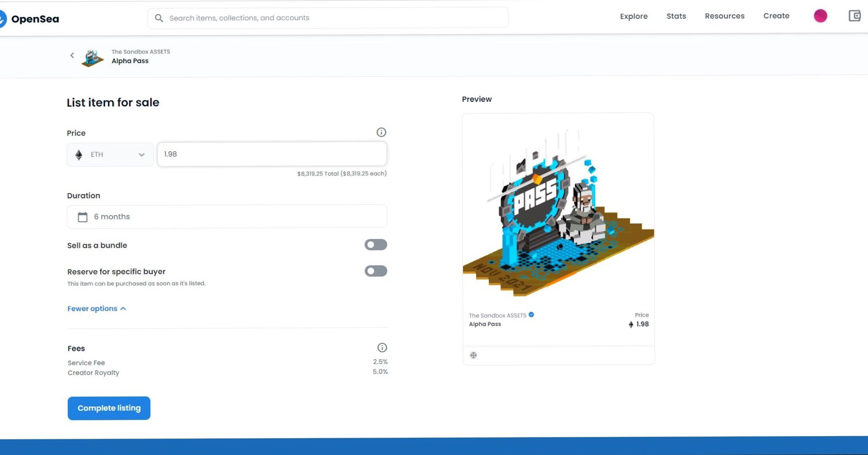Click the Alpha Pass name in preview card
This screenshot has height=455, width=868.
(485, 324)
